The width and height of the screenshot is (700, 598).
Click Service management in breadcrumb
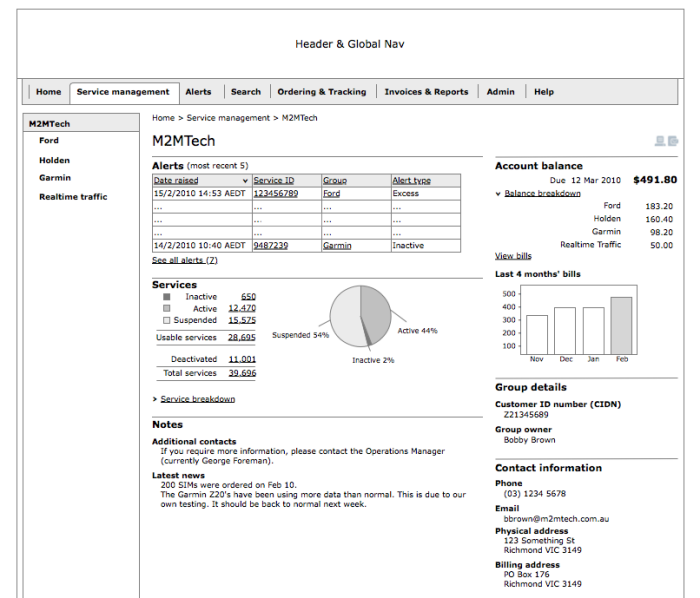click(x=229, y=118)
